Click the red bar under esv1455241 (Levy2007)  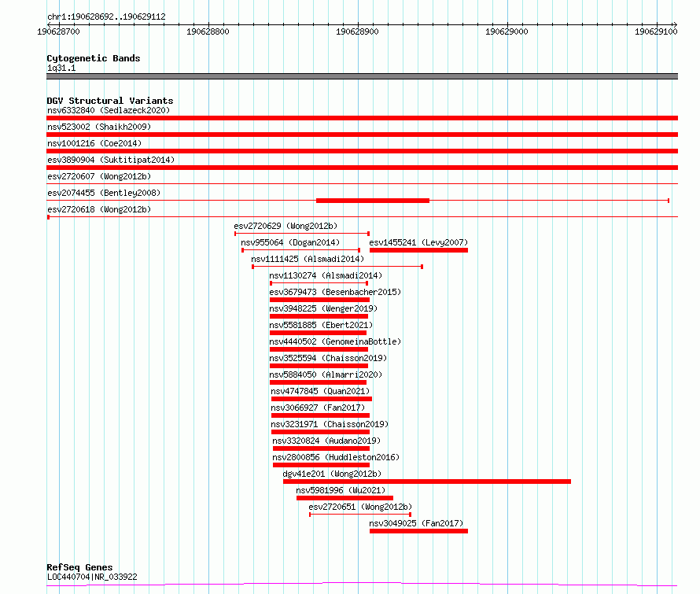(418, 250)
